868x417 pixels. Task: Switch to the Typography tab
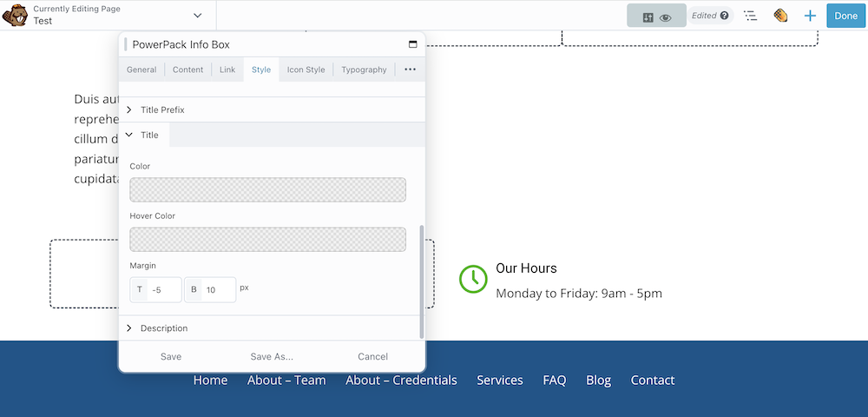[364, 69]
